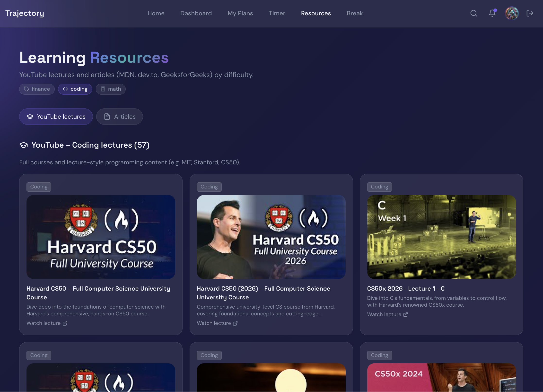Open Harvard CS50 2026 course thumbnail
The height and width of the screenshot is (392, 543).
click(271, 237)
